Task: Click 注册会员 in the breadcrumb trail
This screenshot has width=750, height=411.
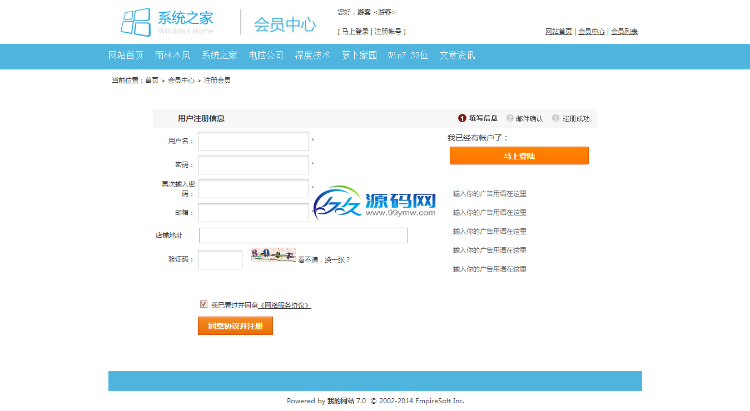Action: [x=217, y=80]
